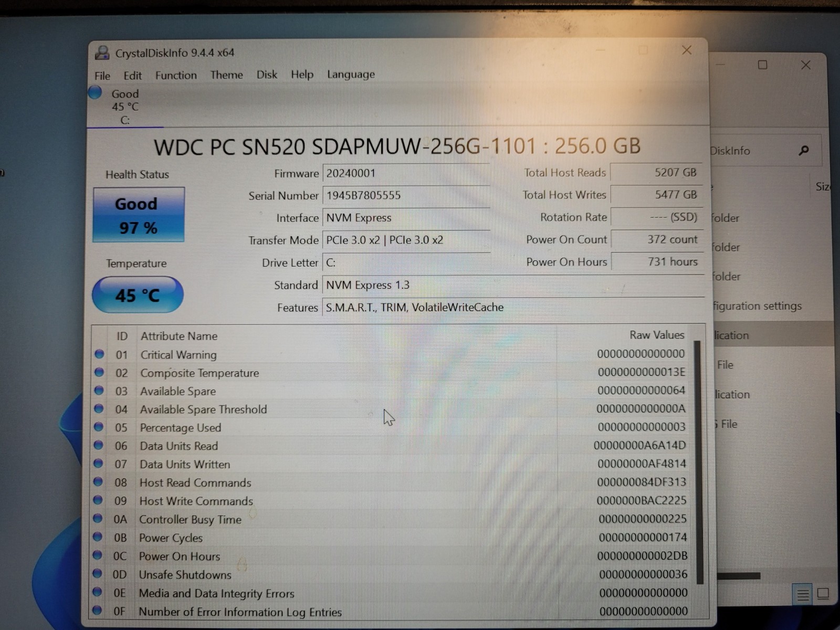Open the Help menu
840x630 pixels.
[302, 74]
